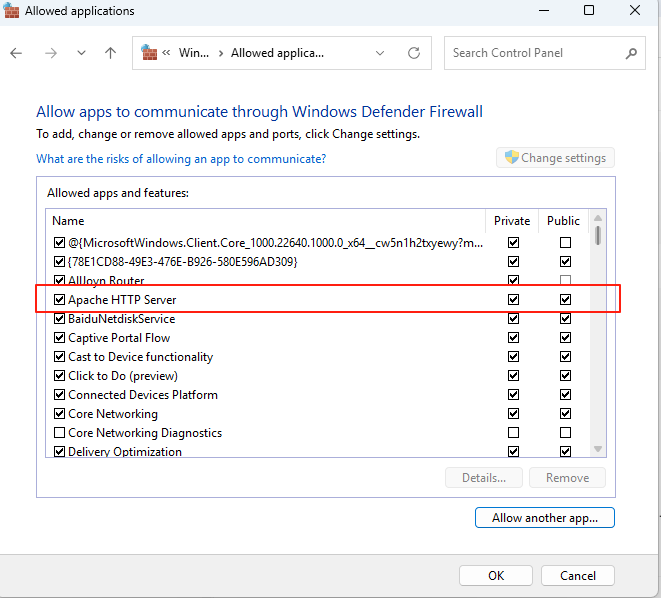661x598 pixels.
Task: Click the Private column header
Action: (x=512, y=221)
